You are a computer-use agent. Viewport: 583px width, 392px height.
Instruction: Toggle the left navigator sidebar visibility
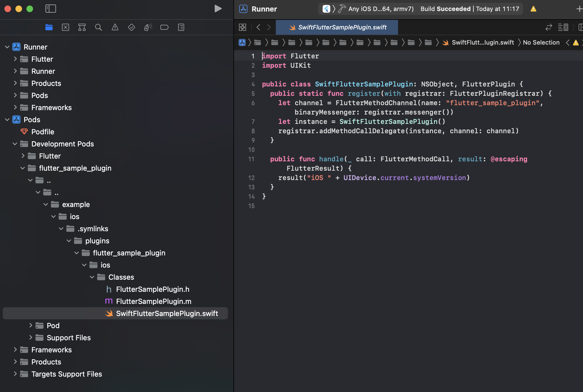coord(51,9)
